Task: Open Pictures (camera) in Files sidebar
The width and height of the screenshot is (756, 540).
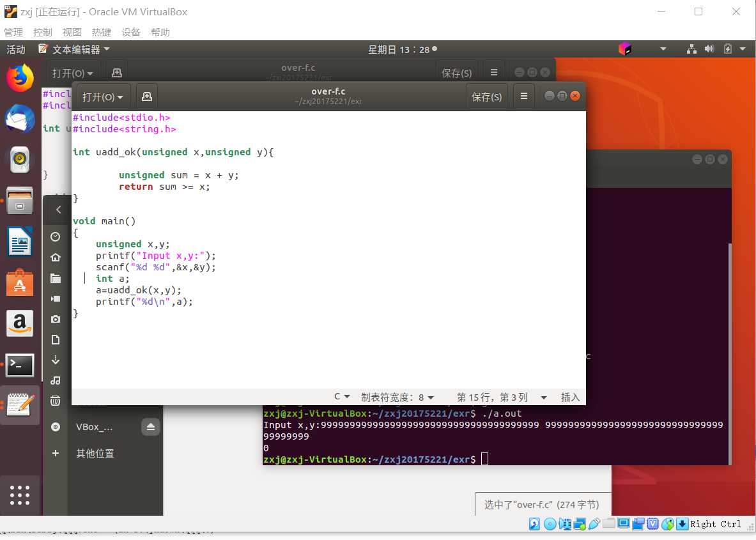Action: click(56, 319)
